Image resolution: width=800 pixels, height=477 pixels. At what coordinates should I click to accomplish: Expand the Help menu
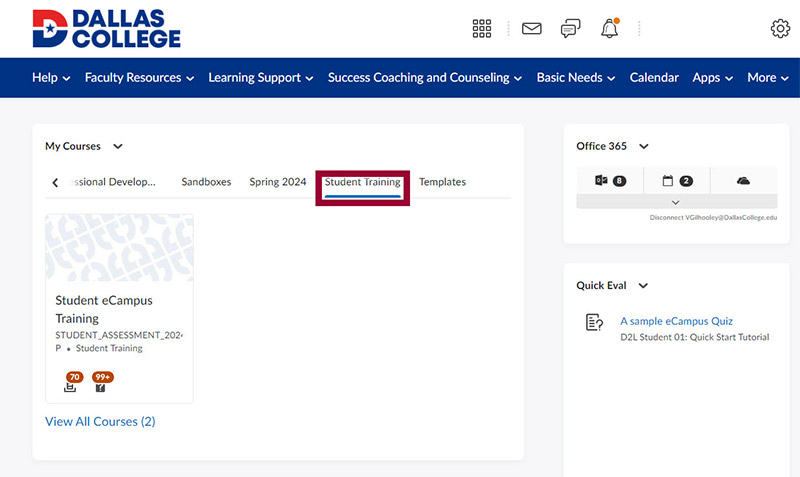pos(51,78)
